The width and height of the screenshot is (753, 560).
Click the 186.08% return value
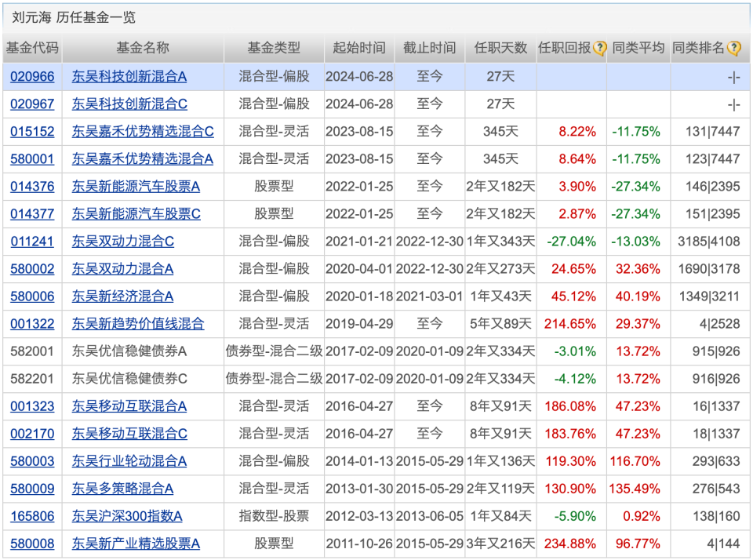tap(570, 406)
